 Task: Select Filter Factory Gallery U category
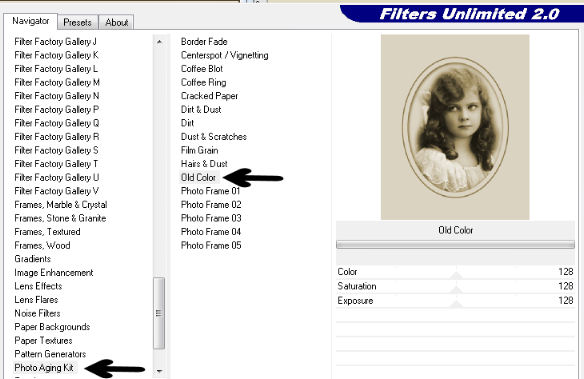click(x=57, y=177)
